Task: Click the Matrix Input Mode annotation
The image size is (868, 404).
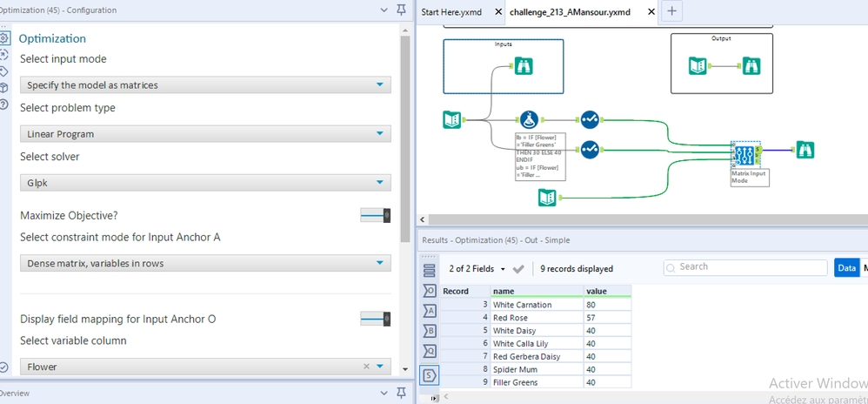Action: pos(750,177)
